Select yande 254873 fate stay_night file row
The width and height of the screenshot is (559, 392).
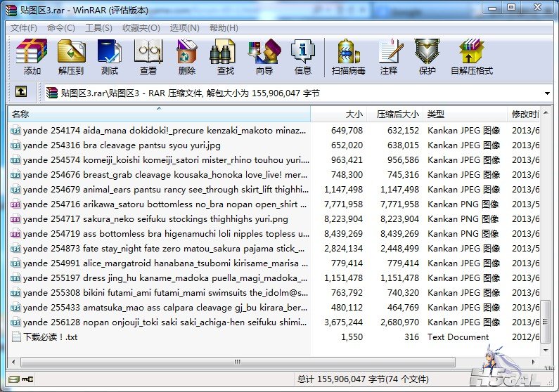(x=274, y=249)
